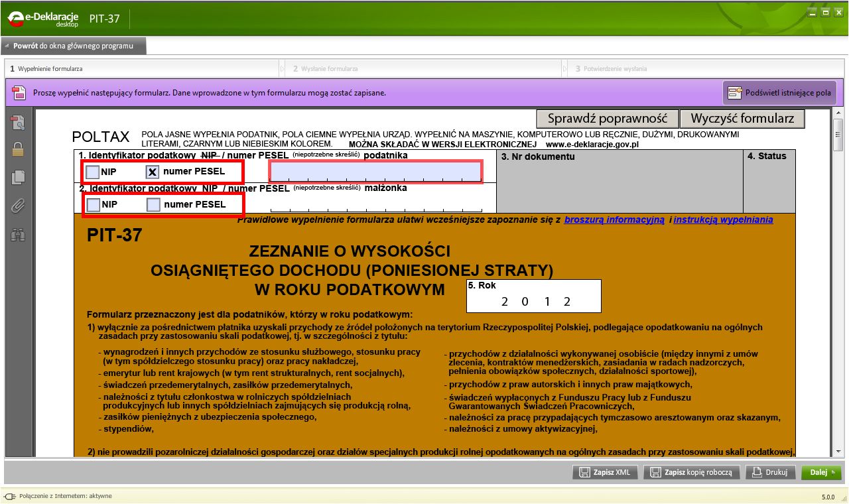Click the padlock icon in the left sidebar

click(18, 149)
